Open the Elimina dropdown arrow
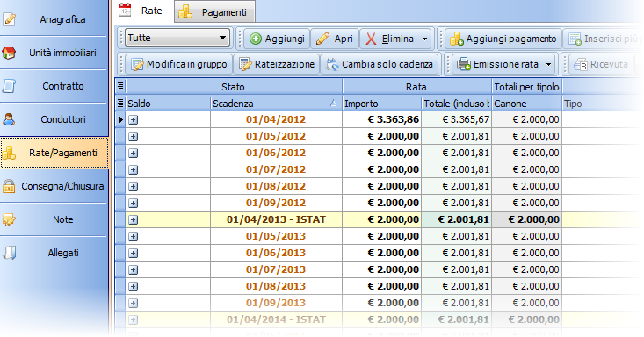 [x=424, y=39]
